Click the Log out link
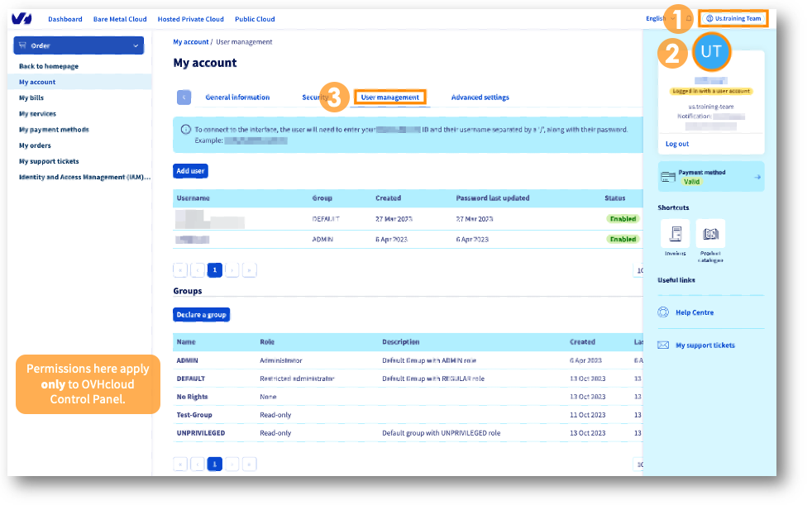Screen dimensions: 812x505 point(677,144)
